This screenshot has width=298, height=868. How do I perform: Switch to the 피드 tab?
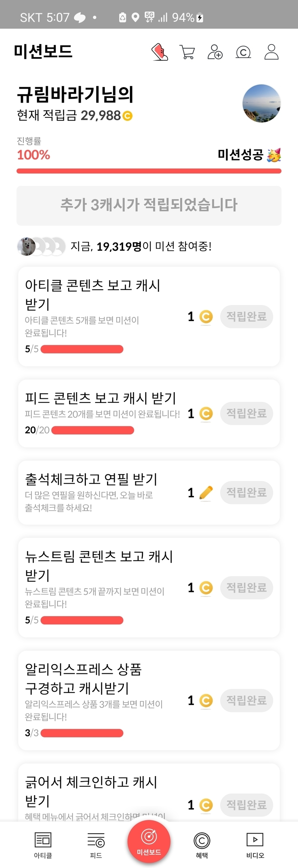tap(96, 845)
